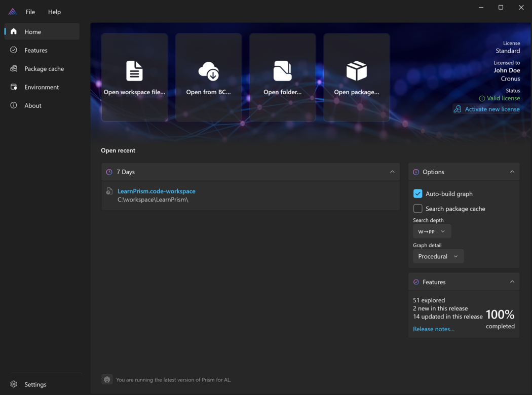
Task: Open the Search depth dropdown
Action: (432, 231)
